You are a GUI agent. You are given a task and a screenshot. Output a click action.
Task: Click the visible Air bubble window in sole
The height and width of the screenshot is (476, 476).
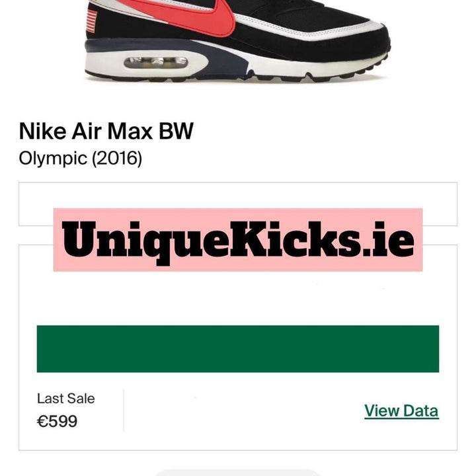click(x=156, y=63)
